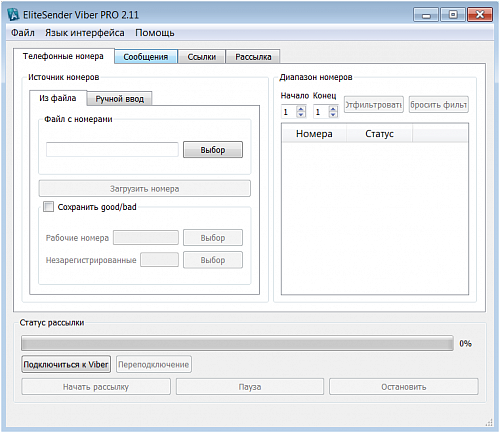Open the Язык интерфейса menu
Viewport: 500px width, 433px height.
pos(85,33)
